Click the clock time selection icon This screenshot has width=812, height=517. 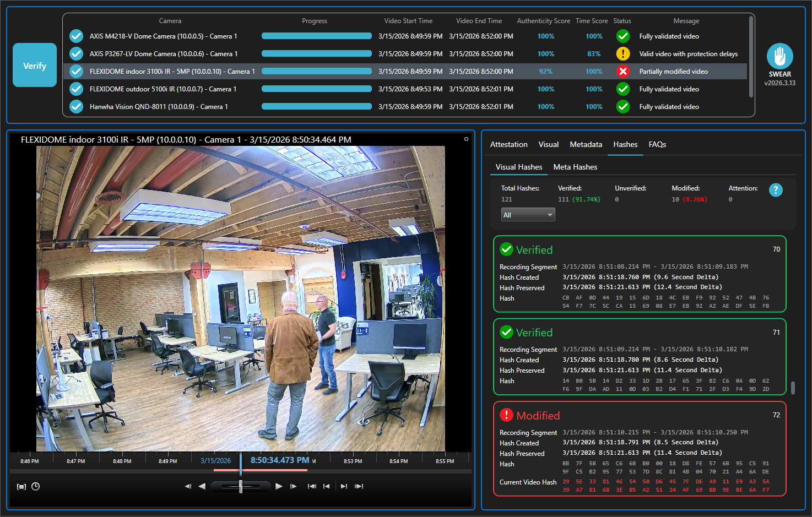point(36,486)
